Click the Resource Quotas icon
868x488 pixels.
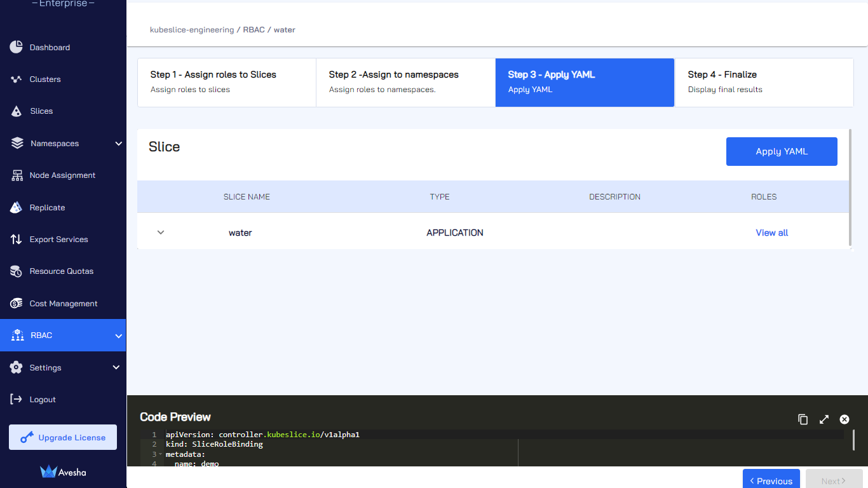point(17,271)
